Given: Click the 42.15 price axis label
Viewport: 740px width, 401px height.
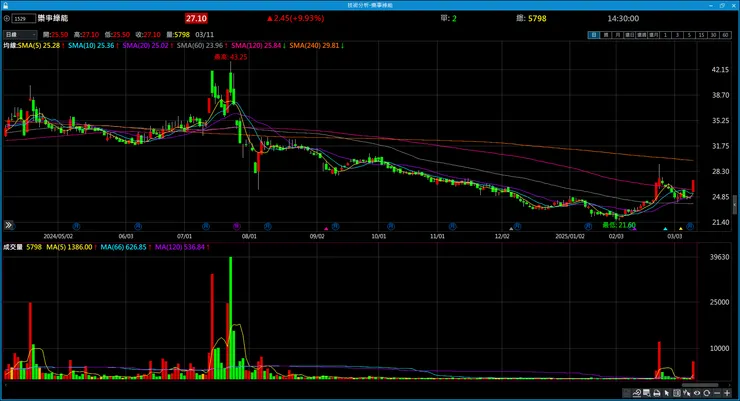Looking at the screenshot, I should coord(720,69).
